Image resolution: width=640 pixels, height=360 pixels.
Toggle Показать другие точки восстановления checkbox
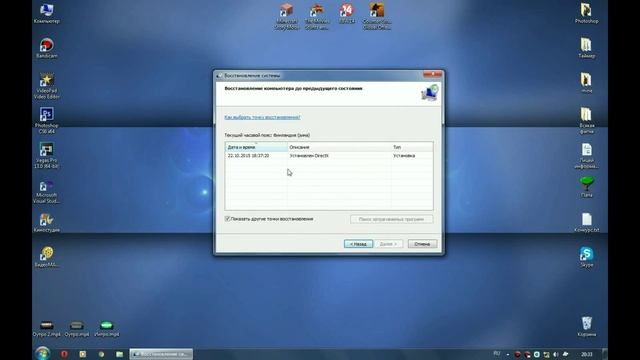(x=228, y=219)
